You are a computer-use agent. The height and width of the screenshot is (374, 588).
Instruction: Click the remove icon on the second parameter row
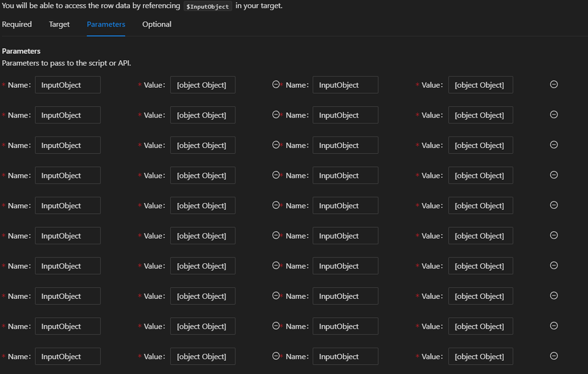[276, 115]
